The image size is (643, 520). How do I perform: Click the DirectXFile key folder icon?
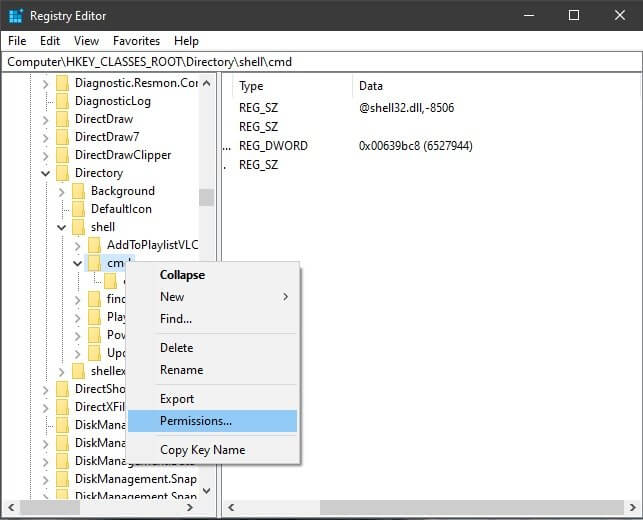tap(62, 407)
